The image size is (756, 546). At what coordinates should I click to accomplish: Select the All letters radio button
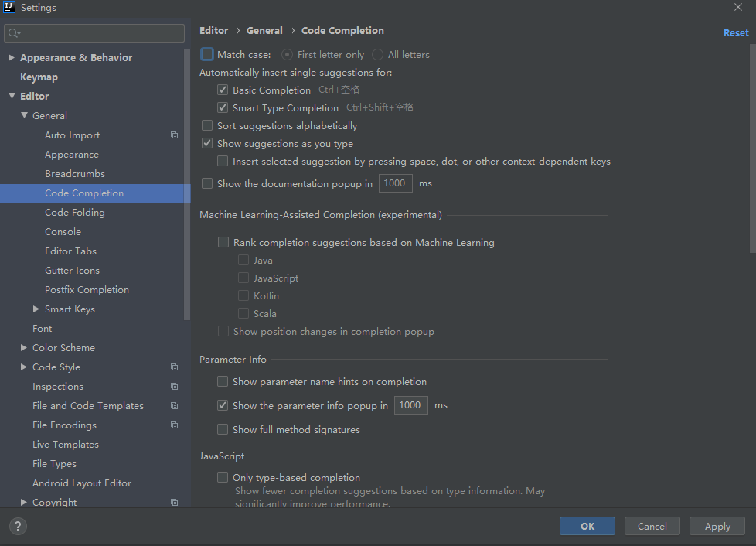coord(377,55)
